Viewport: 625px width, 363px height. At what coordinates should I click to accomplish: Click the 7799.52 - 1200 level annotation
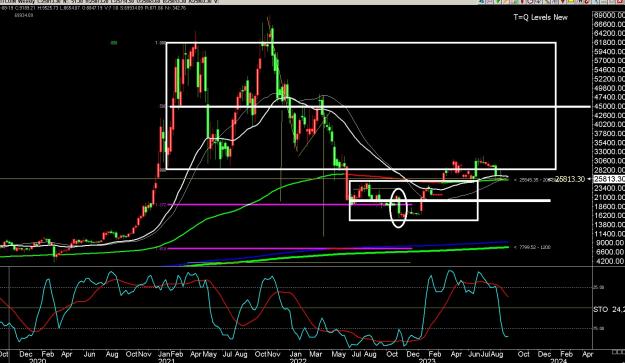coord(533,247)
